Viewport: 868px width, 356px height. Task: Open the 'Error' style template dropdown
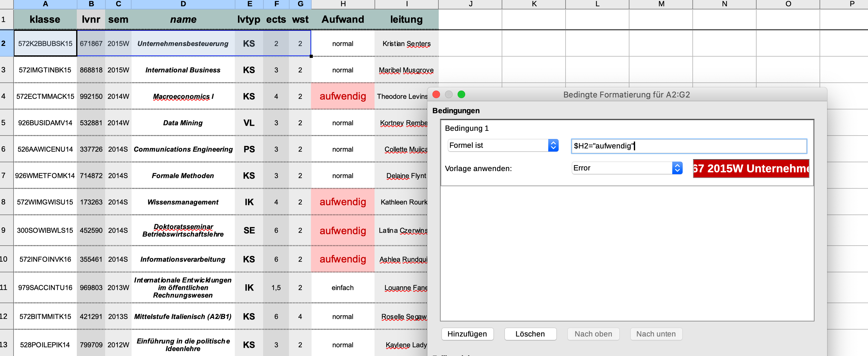coord(627,168)
